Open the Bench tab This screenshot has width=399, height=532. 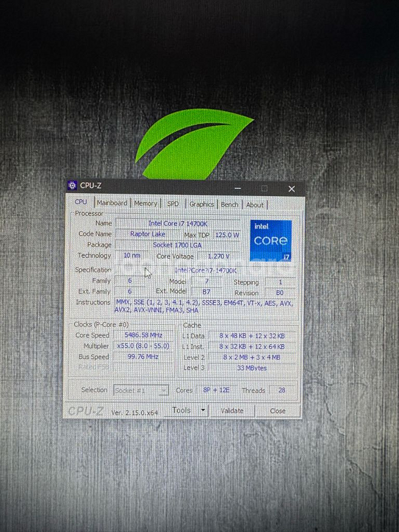click(x=229, y=205)
